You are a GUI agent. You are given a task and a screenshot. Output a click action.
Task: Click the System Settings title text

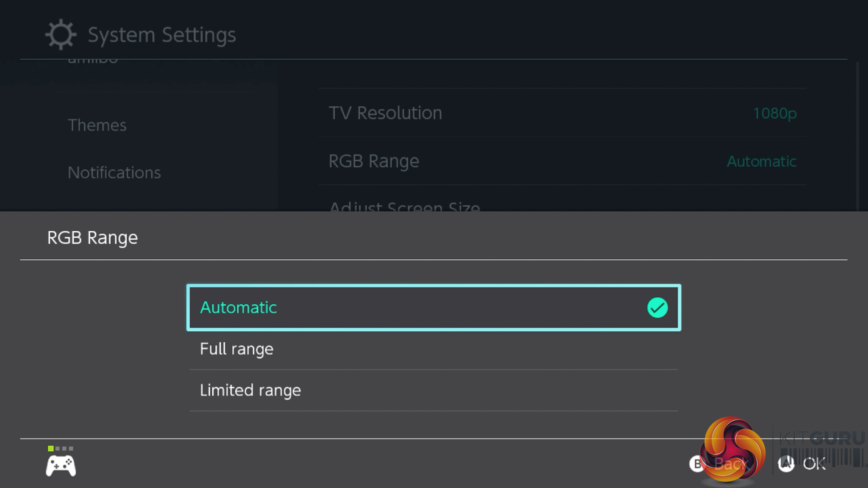161,35
